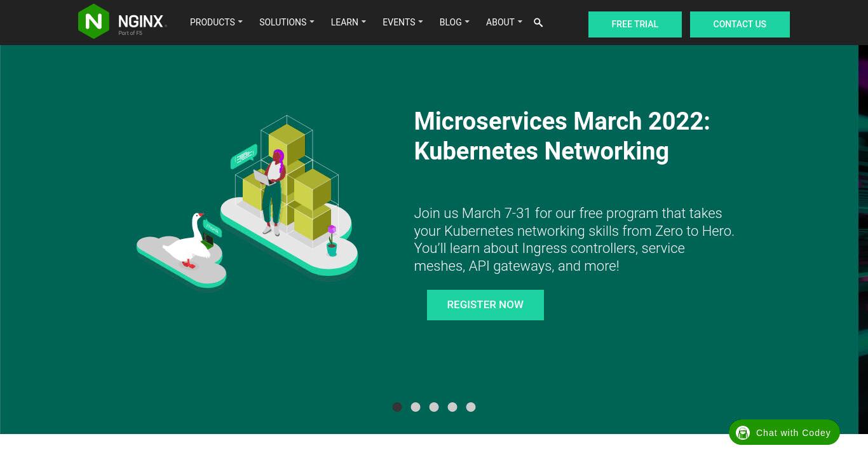This screenshot has height=469, width=868.
Task: Open the Products dropdown menu
Action: [216, 22]
